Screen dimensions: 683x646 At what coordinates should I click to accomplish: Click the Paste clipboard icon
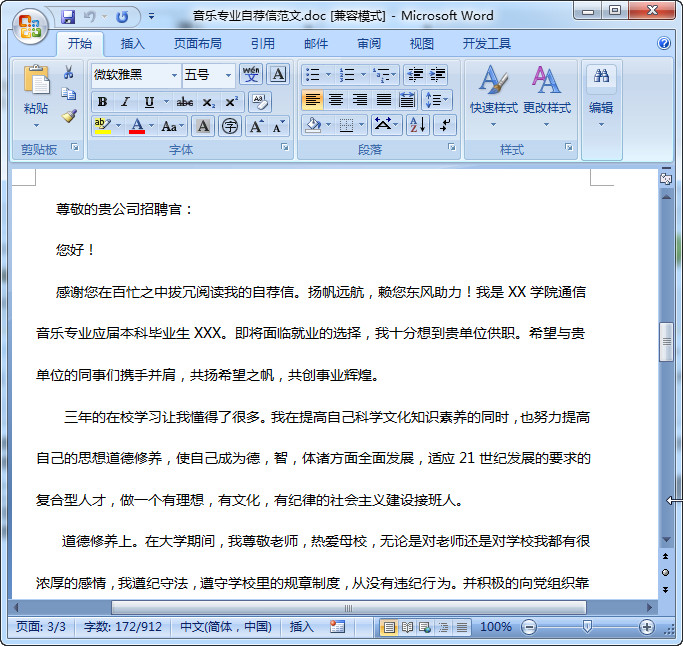click(x=36, y=79)
